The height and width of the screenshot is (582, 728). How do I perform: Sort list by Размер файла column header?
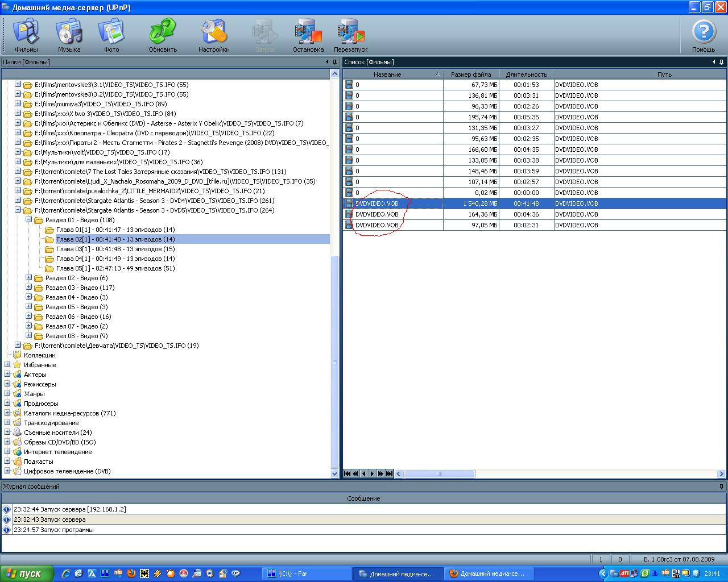[x=470, y=74]
